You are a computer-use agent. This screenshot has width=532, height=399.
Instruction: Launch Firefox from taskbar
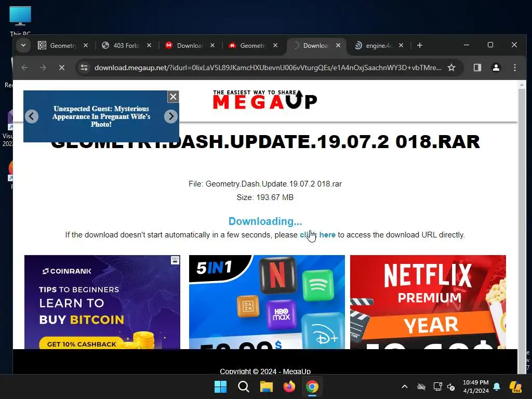(x=289, y=387)
